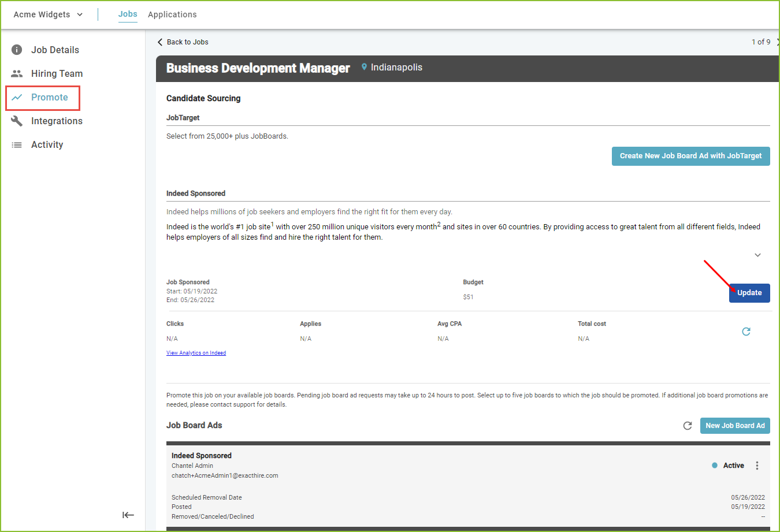Screen dimensions: 780x532
Task: Select the Jobs tab
Action: click(x=128, y=14)
